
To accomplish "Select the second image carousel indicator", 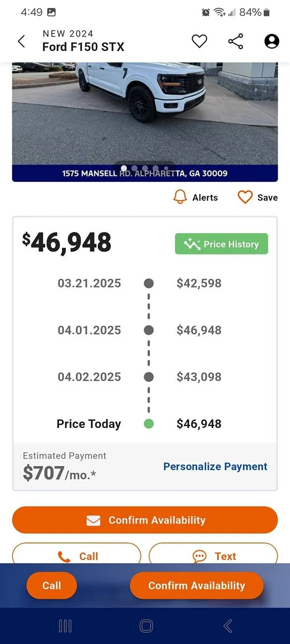I will (134, 168).
